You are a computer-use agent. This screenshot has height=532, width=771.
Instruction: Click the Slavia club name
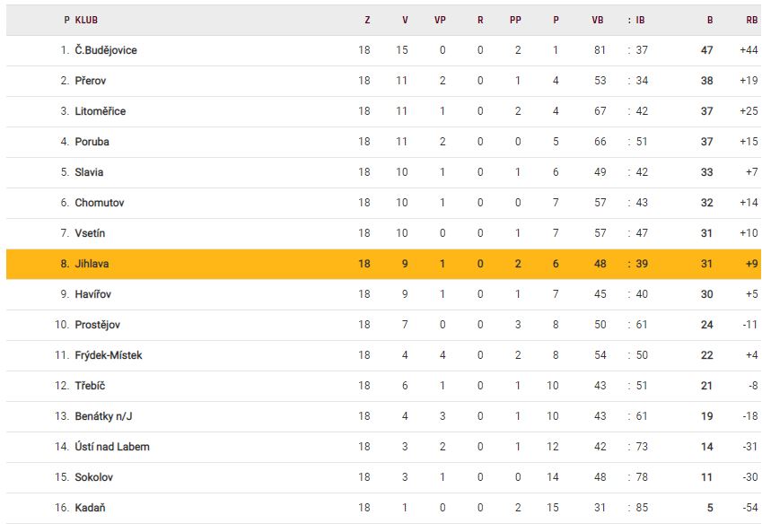click(x=89, y=172)
